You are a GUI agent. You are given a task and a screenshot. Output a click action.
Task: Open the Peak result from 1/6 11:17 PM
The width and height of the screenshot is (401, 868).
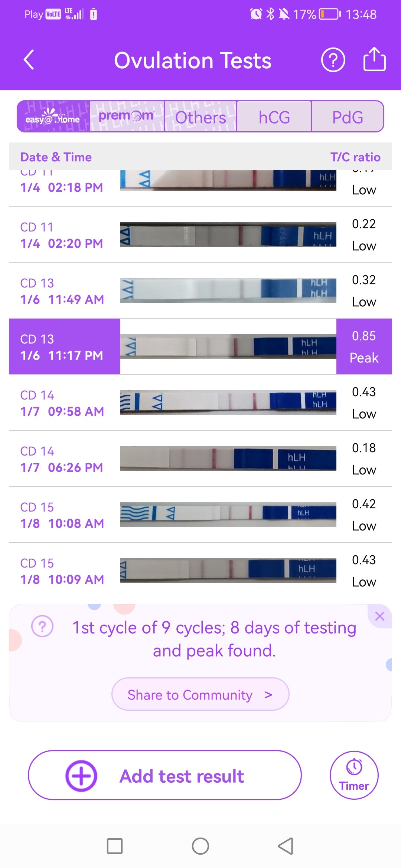364,346
